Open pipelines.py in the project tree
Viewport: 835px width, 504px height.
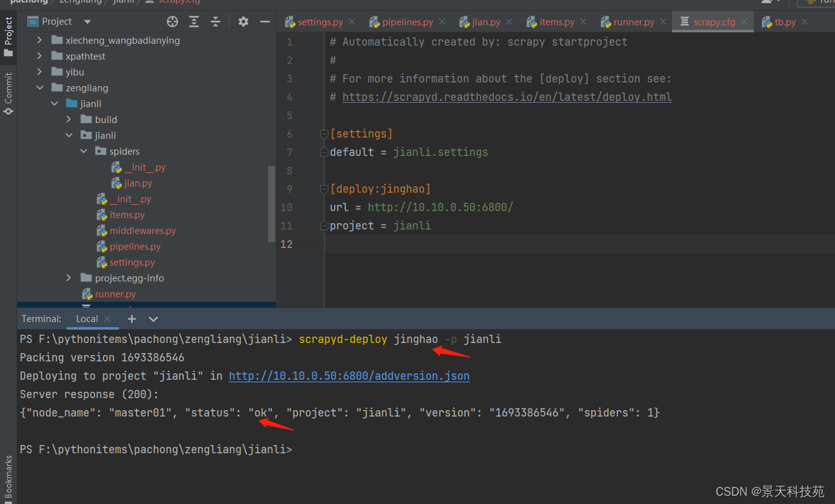tap(135, 247)
